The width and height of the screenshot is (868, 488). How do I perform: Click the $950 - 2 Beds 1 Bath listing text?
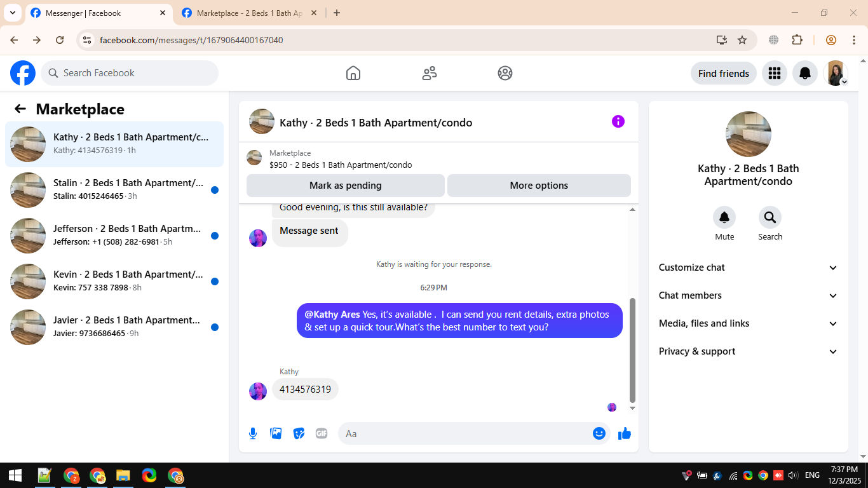point(341,165)
